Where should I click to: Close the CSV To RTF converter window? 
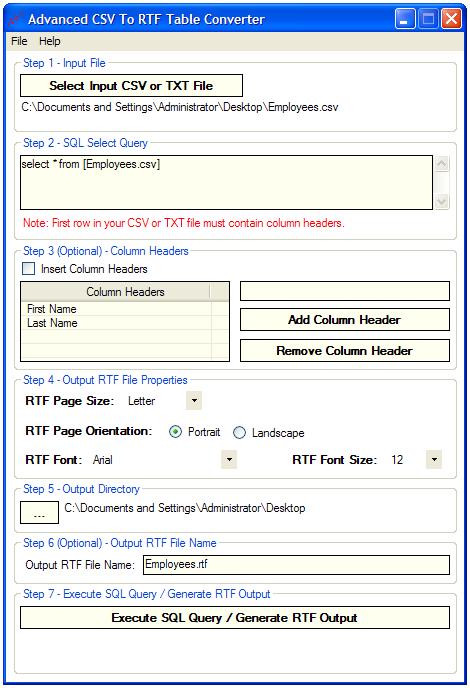(x=451, y=19)
